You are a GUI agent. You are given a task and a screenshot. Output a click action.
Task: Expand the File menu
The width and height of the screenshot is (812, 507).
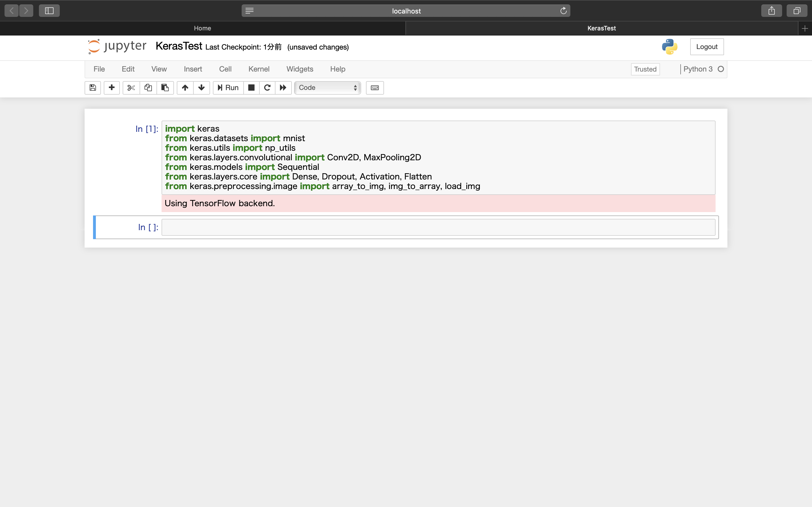(x=99, y=69)
